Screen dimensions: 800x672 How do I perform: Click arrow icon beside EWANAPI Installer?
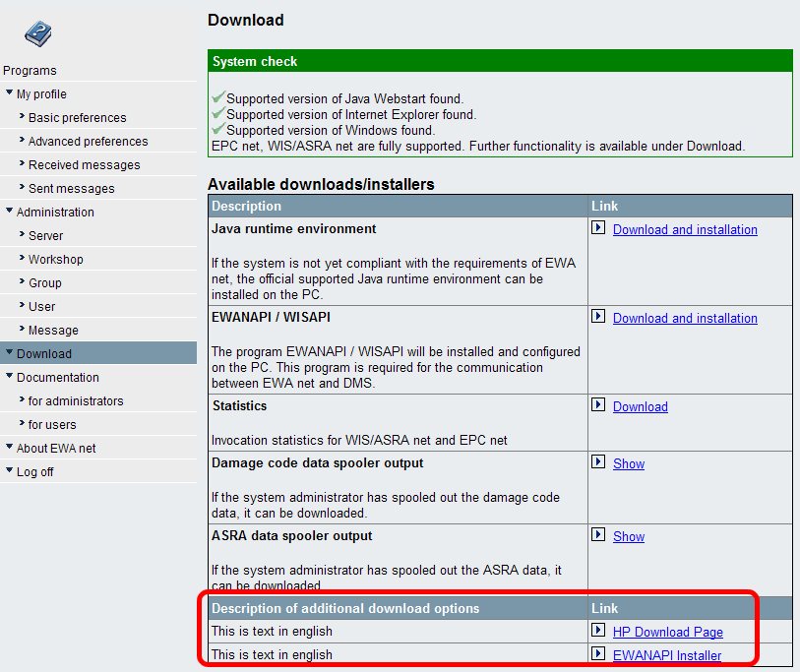click(x=597, y=654)
